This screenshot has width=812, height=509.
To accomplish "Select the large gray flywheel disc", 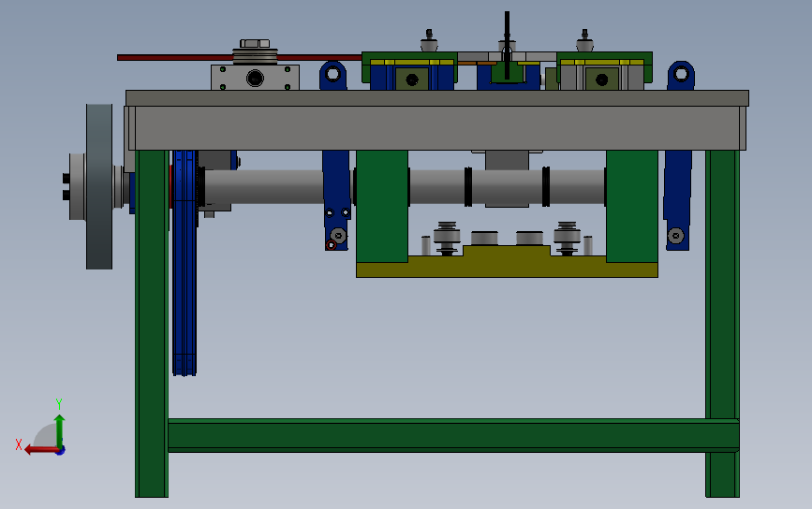I will (x=99, y=186).
